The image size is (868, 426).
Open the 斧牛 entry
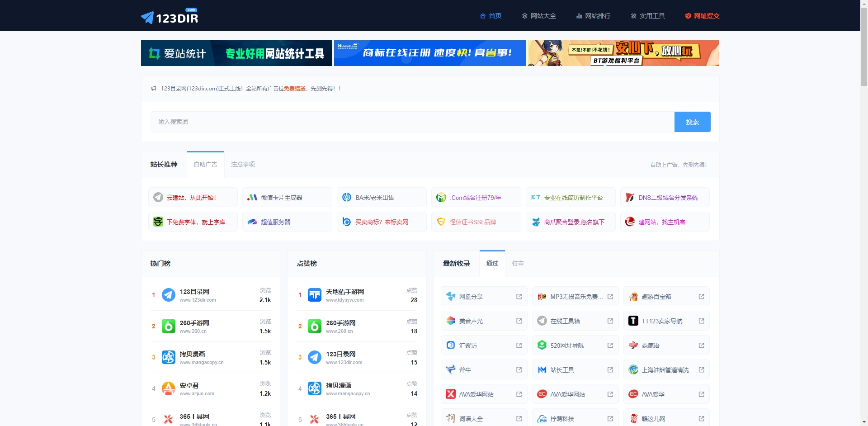coord(484,369)
